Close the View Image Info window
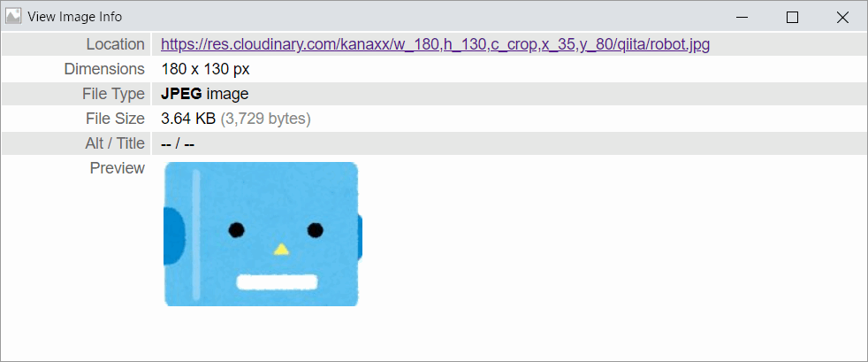 [x=842, y=17]
